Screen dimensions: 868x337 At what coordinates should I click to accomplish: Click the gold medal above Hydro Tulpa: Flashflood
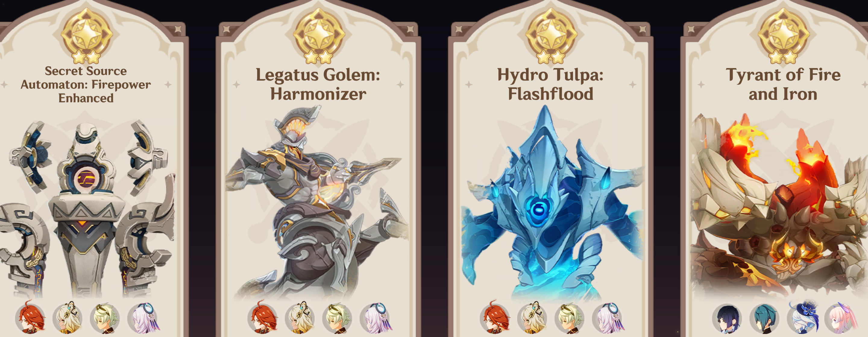551,35
